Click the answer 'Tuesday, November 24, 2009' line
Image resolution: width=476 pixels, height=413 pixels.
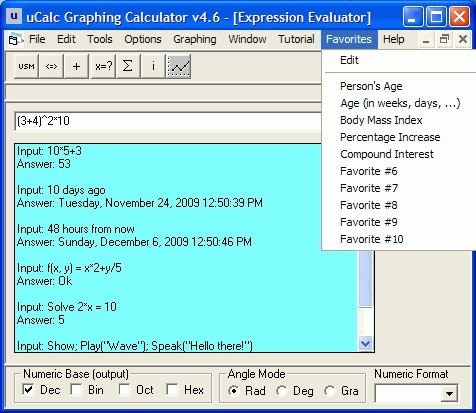(x=140, y=203)
